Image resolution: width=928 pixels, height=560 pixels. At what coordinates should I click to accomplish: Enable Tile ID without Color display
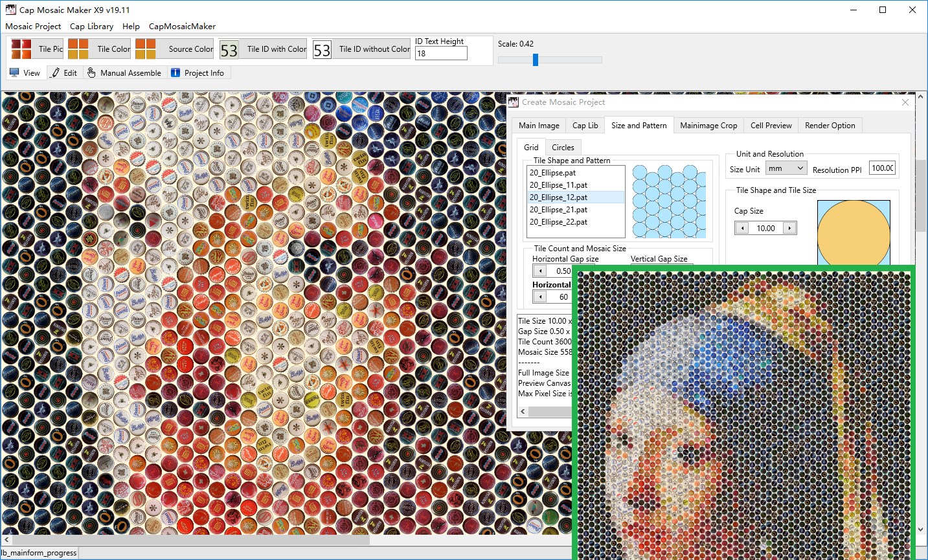tap(361, 49)
